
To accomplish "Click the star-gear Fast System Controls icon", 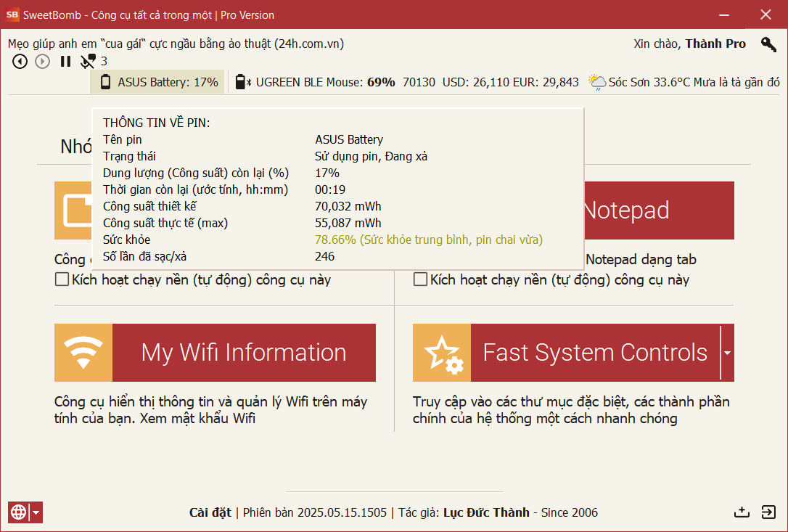I will tap(442, 353).
